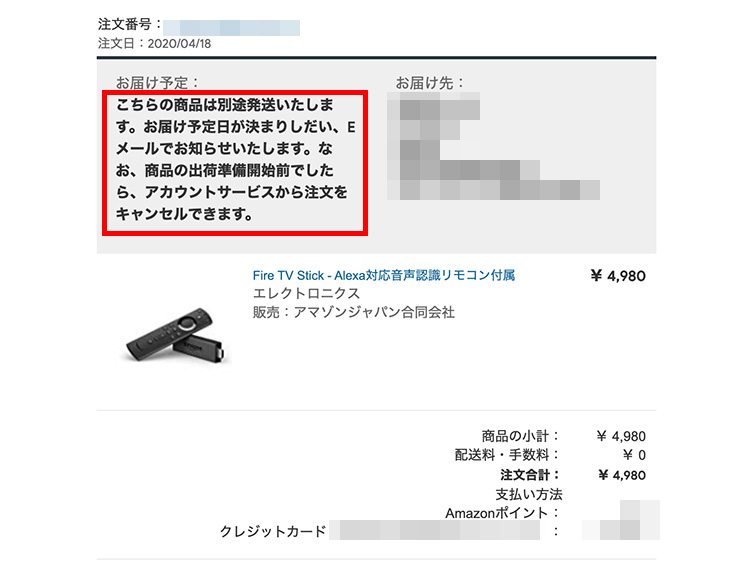Click the Amazonポイント label
Viewport: 750px width, 569px height.
[x=502, y=513]
